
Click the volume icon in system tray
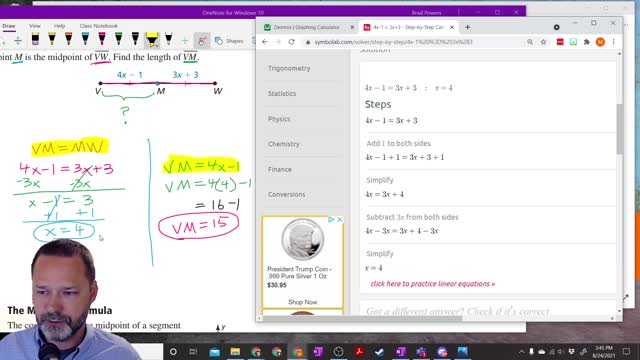coord(561,351)
